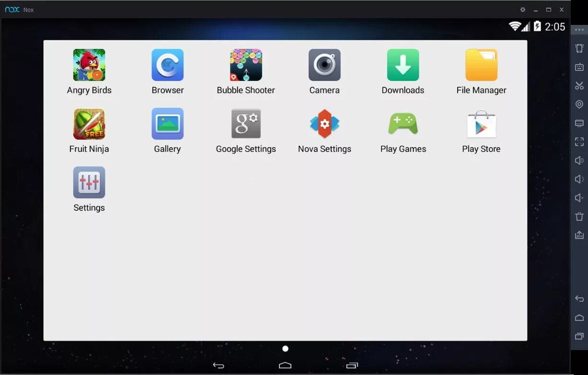The width and height of the screenshot is (588, 375).
Task: Tap the Android back navigation button
Action: (x=219, y=365)
